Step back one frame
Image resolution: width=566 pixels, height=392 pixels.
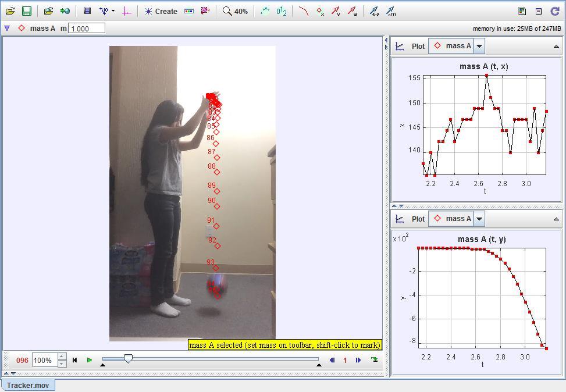(x=332, y=360)
